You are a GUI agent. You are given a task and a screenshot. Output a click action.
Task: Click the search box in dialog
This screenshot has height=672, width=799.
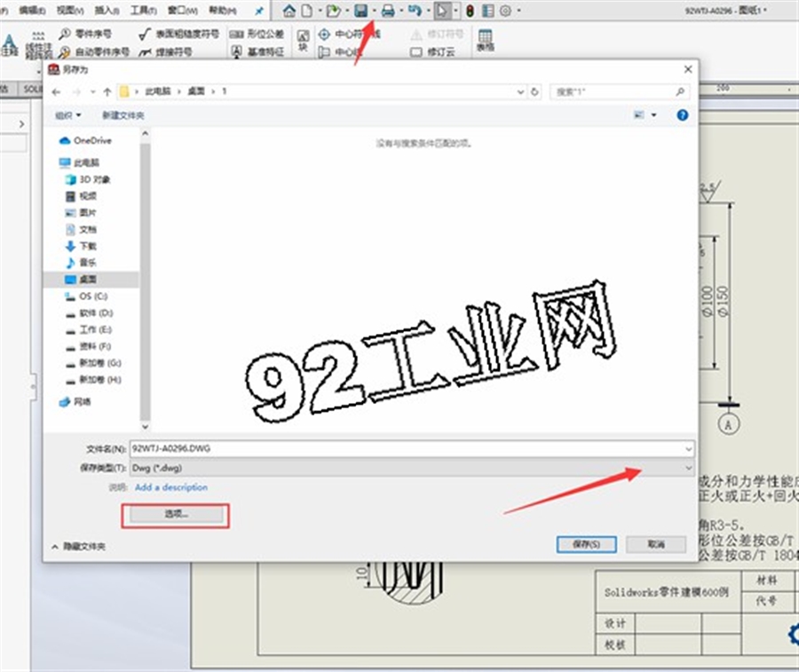(620, 92)
